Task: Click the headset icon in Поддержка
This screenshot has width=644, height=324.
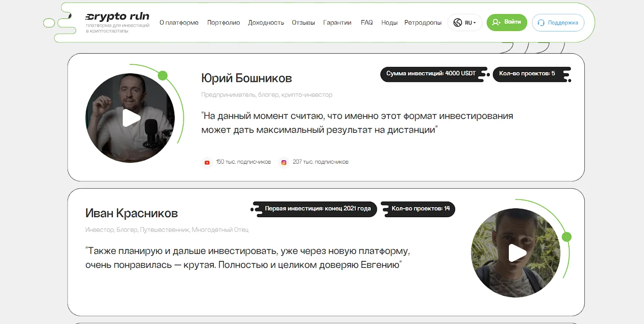Action: click(541, 23)
